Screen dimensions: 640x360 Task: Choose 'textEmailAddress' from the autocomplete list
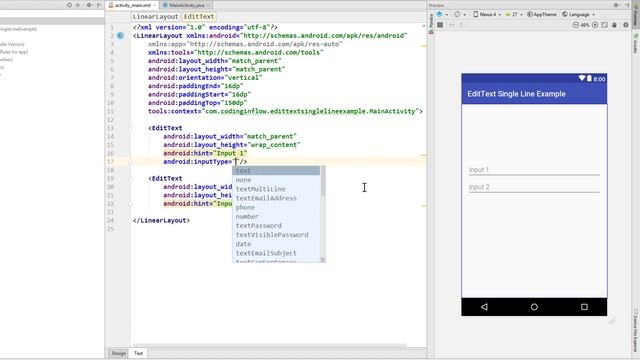276,198
